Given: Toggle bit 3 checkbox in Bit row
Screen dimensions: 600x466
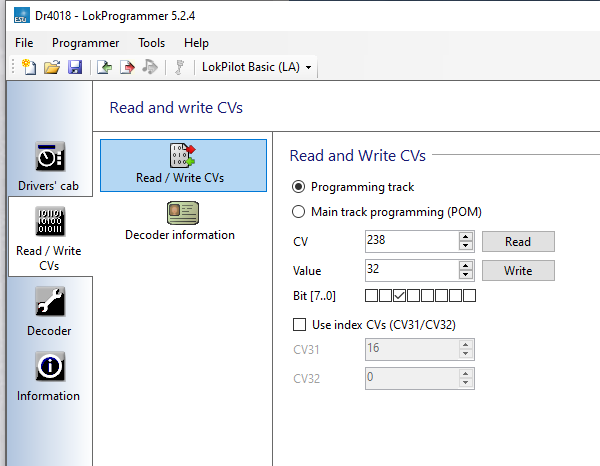Looking at the screenshot, I should point(427,295).
